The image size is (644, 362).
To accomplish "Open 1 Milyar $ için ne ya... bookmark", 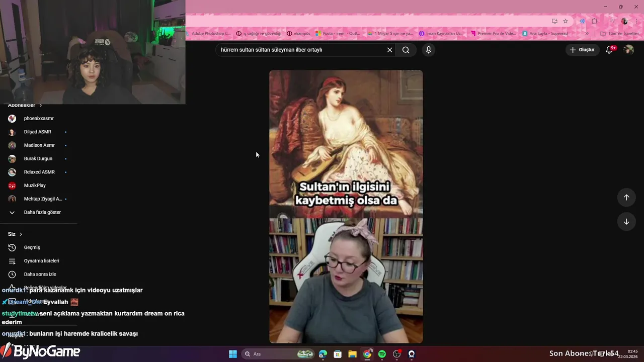I will [390, 34].
